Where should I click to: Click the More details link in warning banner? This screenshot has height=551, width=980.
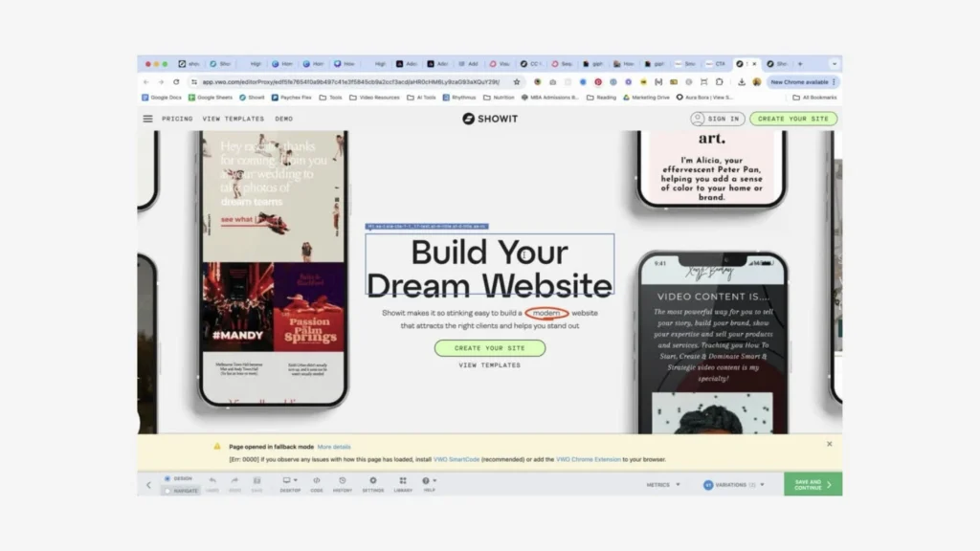point(334,447)
